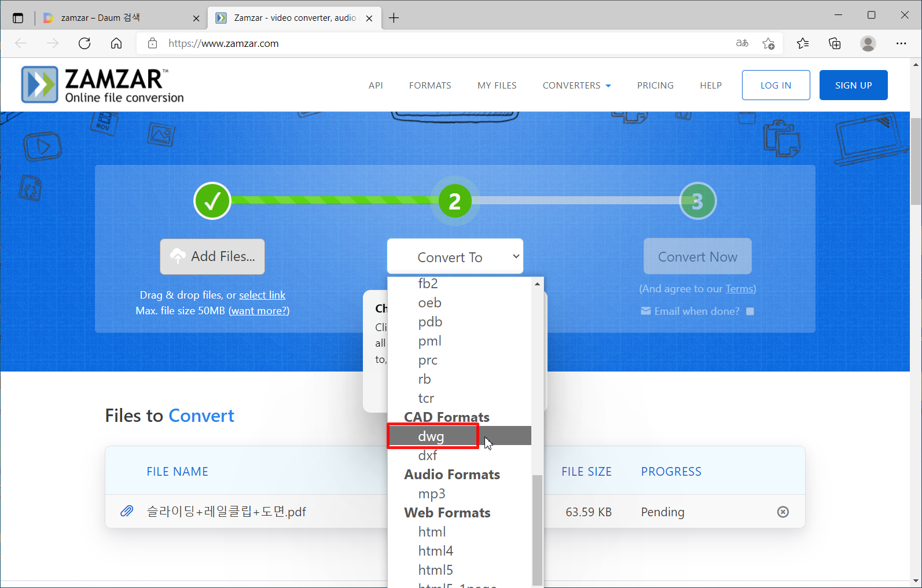The width and height of the screenshot is (922, 588).
Task: Switch to the Daum search tab
Action: click(122, 18)
